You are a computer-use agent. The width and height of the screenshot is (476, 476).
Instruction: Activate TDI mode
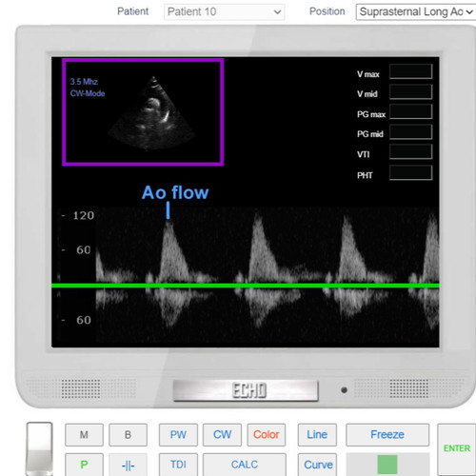(178, 465)
